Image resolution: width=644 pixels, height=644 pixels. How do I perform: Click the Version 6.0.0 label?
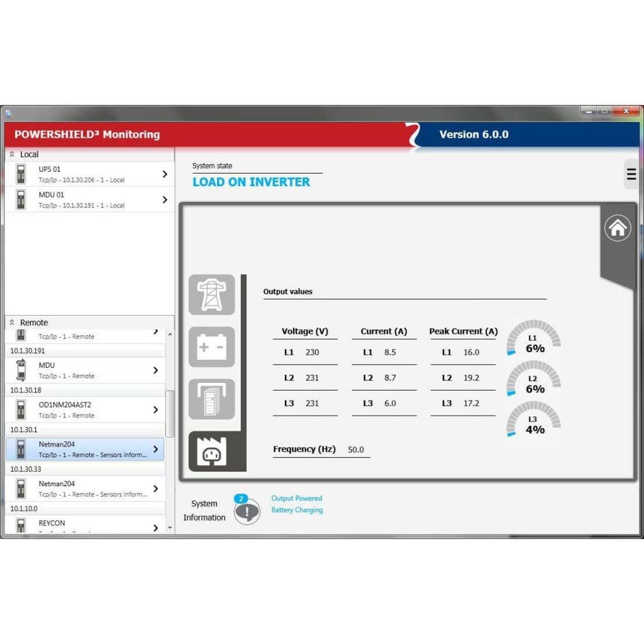[474, 135]
